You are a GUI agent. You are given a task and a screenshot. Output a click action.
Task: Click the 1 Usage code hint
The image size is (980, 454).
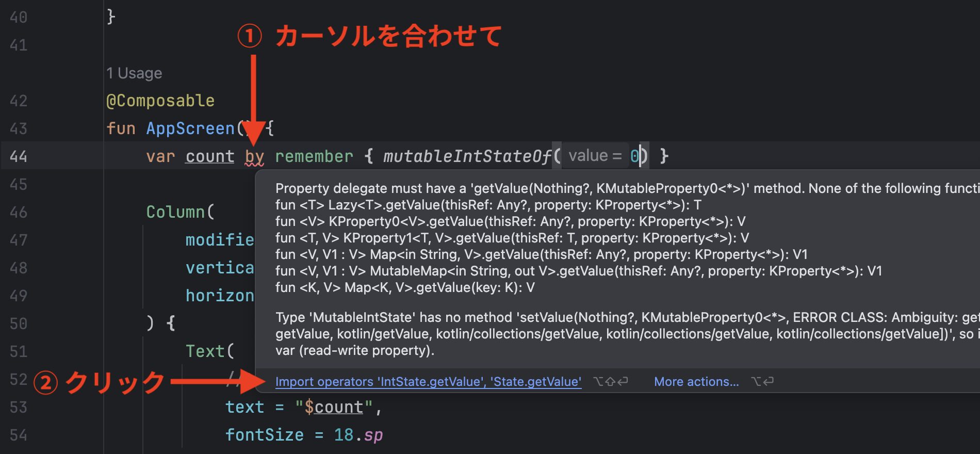coord(134,73)
